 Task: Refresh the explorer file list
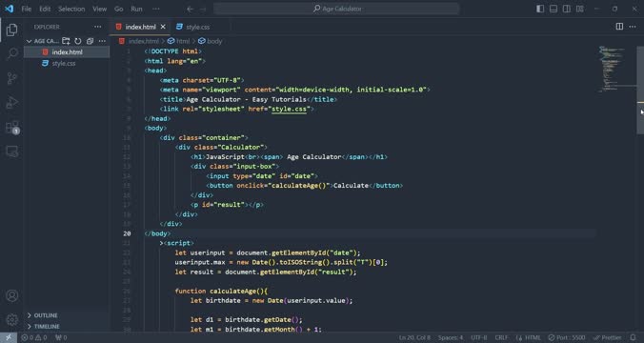pyautogui.click(x=77, y=41)
